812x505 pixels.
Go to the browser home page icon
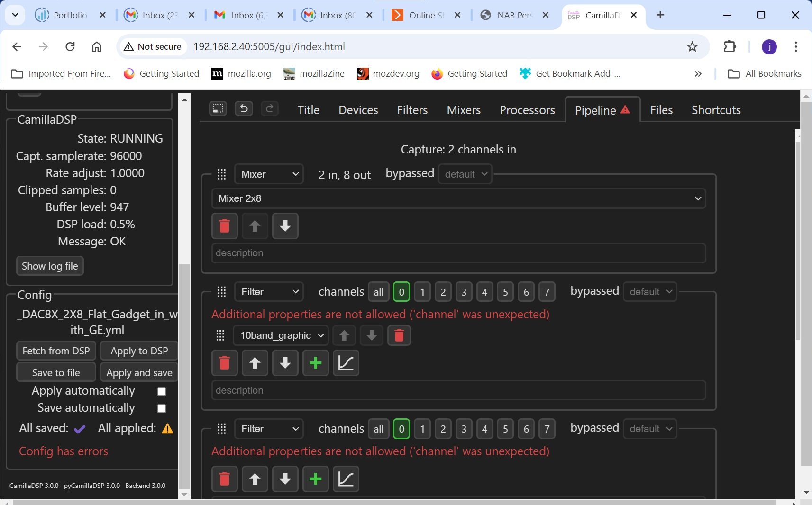tap(97, 46)
